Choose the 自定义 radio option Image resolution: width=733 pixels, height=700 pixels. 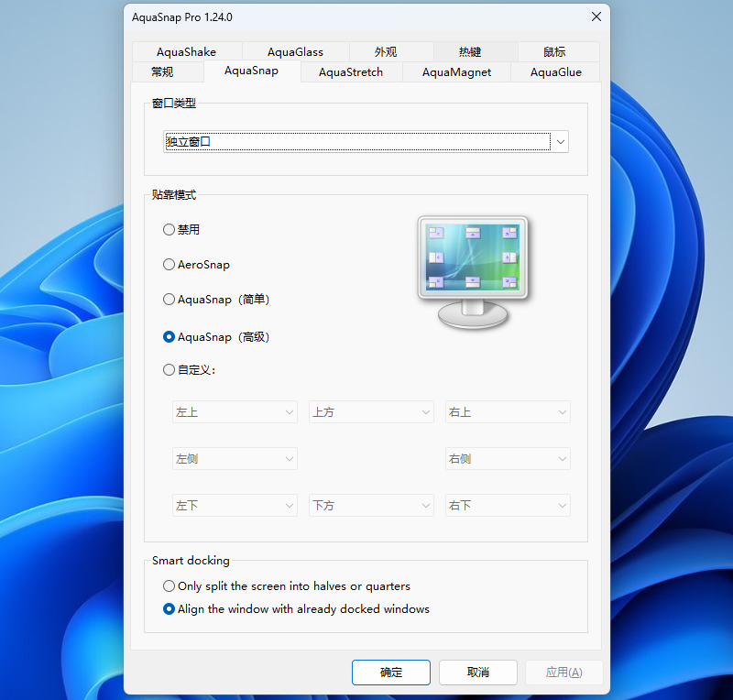click(x=189, y=370)
